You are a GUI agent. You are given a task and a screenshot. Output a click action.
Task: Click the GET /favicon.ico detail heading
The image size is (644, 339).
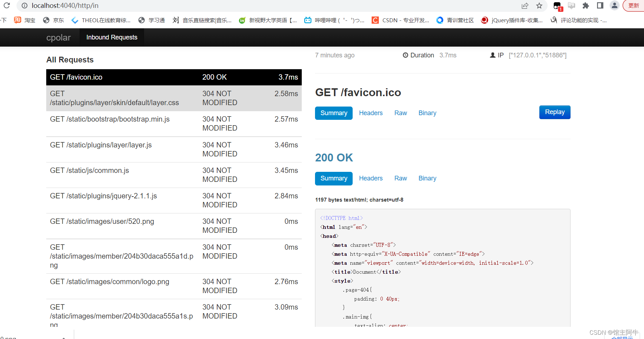[x=358, y=93]
